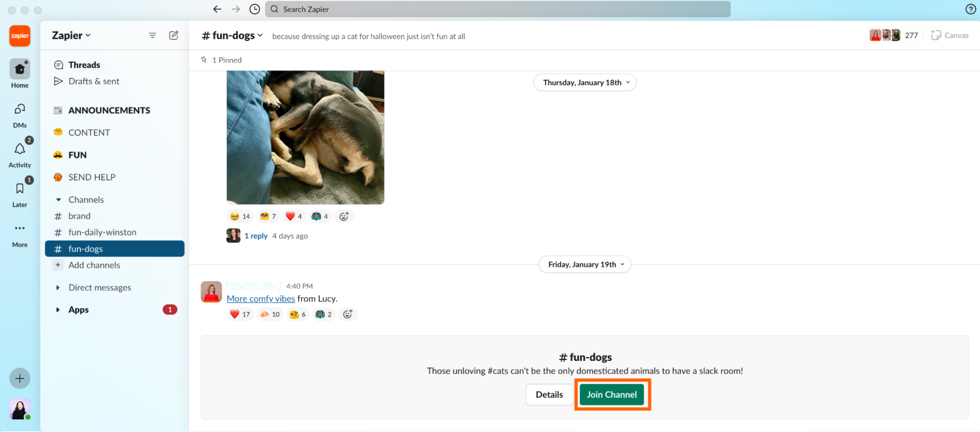Click the Details button

coord(549,395)
